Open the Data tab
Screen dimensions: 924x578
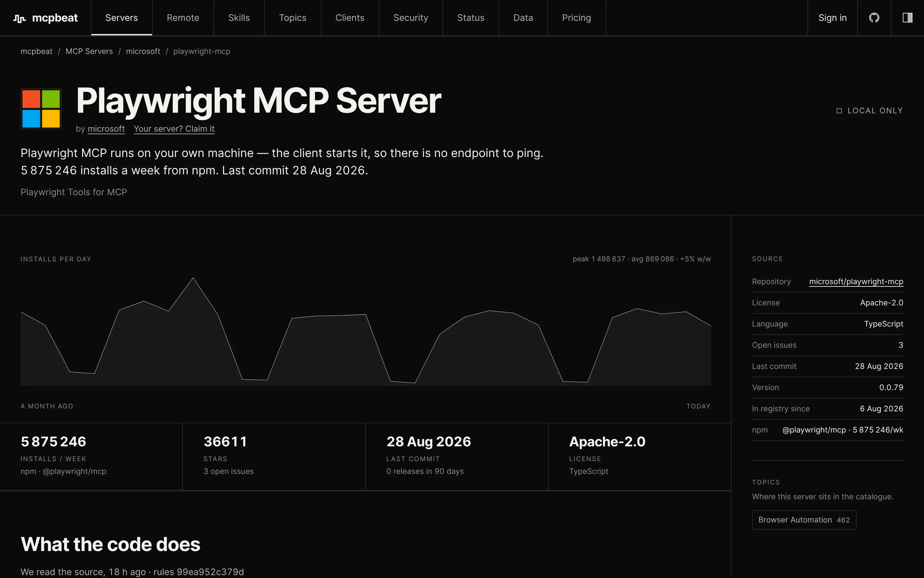[x=523, y=18]
